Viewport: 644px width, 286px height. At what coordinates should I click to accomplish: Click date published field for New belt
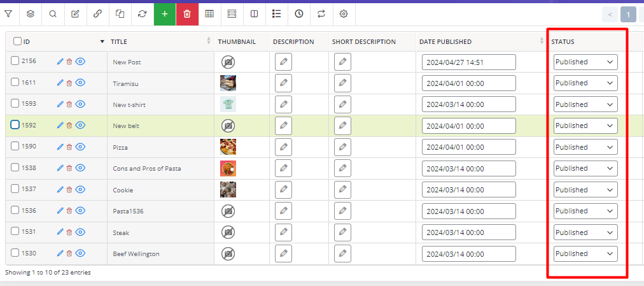[x=468, y=126]
